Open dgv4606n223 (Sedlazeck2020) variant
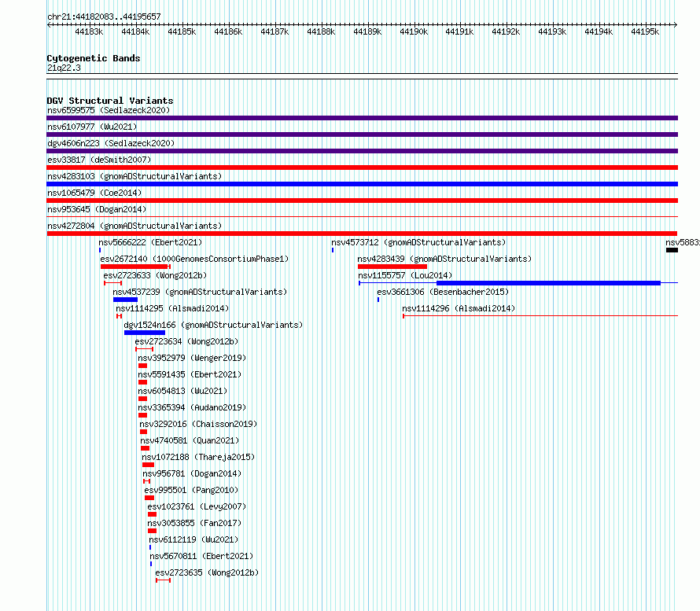Viewport: 700px width, 611px height. tap(111, 143)
